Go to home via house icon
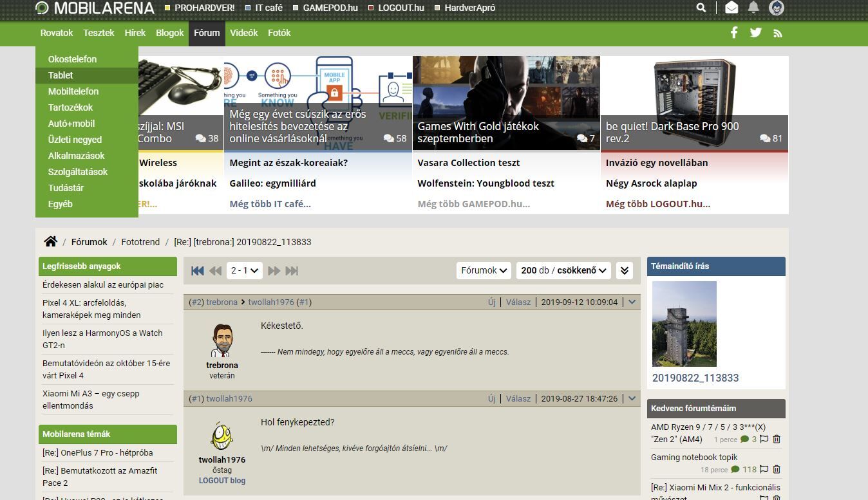 [x=51, y=241]
